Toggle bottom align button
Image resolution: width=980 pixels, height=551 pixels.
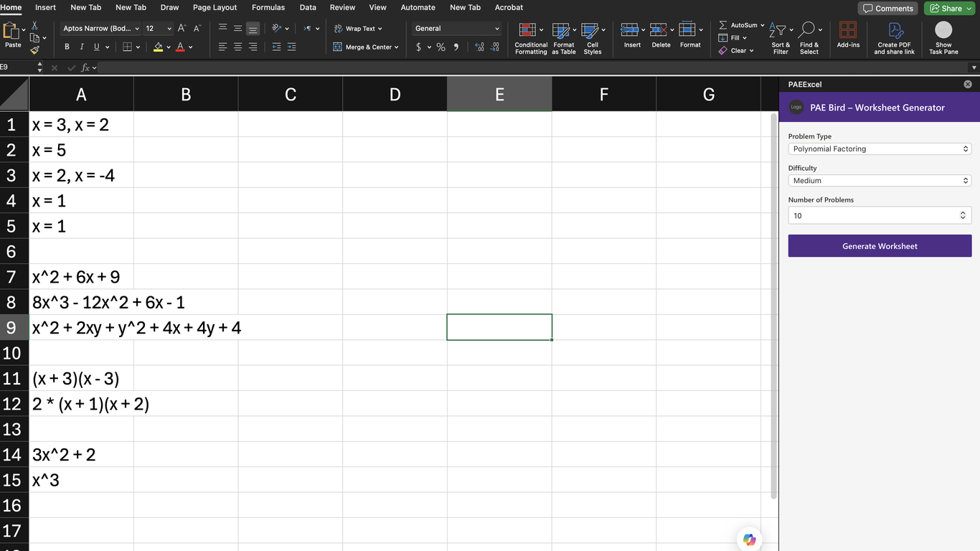pos(253,28)
